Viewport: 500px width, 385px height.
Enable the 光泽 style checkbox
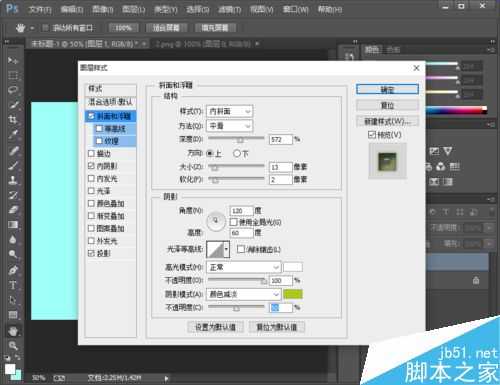click(91, 191)
